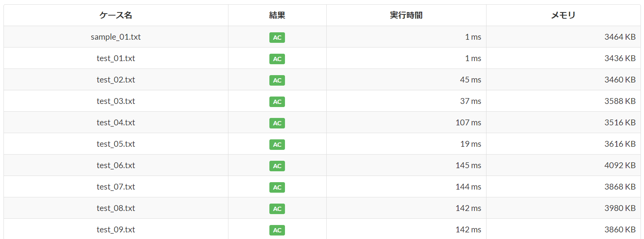Click the 3588 KB memory value

tap(620, 101)
